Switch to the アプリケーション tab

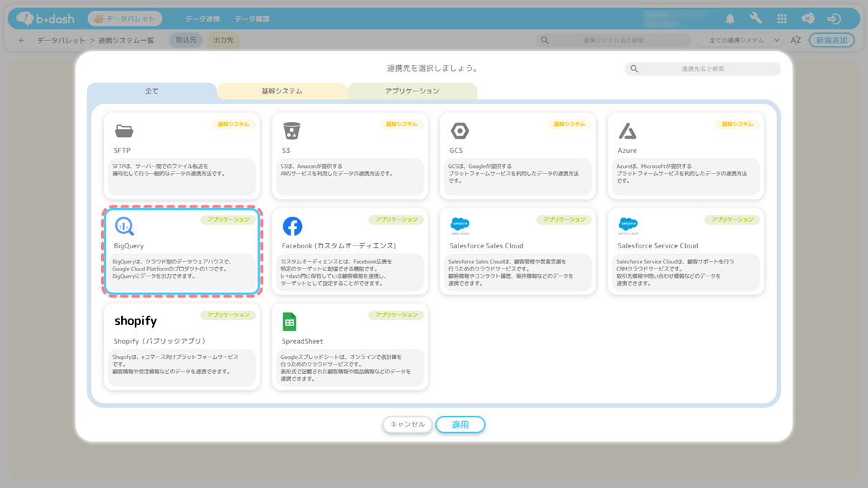point(412,91)
